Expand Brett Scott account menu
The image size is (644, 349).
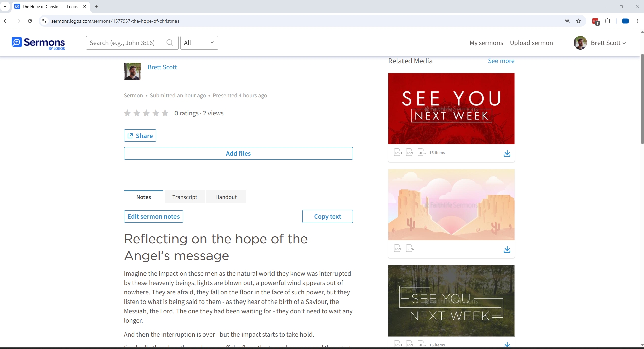(608, 43)
